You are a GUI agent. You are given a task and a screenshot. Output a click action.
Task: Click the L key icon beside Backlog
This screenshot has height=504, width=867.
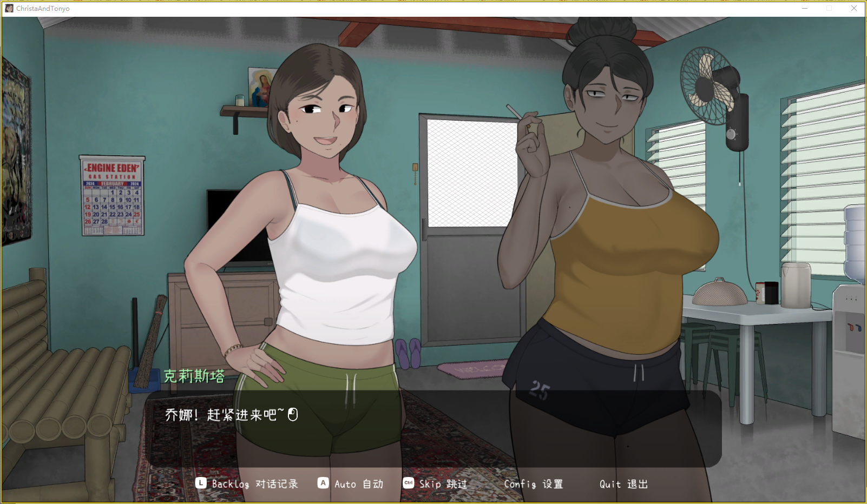pos(201,483)
